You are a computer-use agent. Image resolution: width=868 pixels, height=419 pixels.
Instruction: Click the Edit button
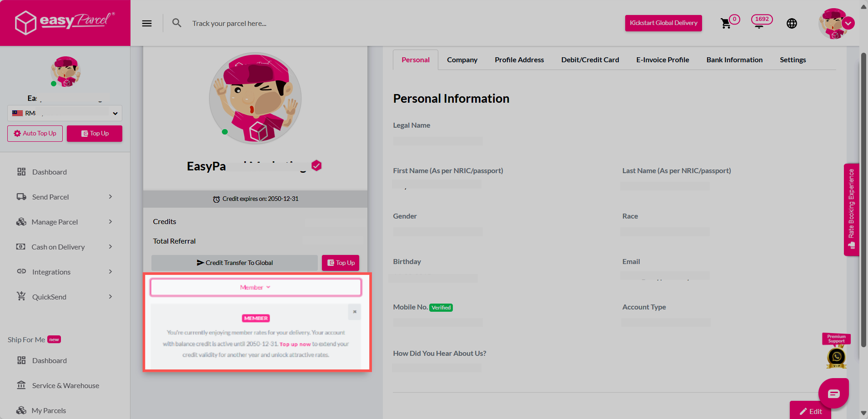[x=810, y=411]
